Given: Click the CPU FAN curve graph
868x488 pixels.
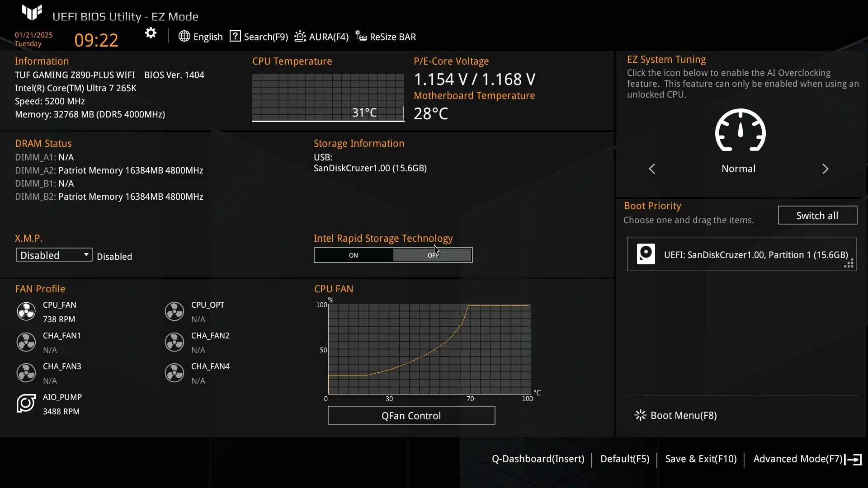Looking at the screenshot, I should [x=429, y=349].
